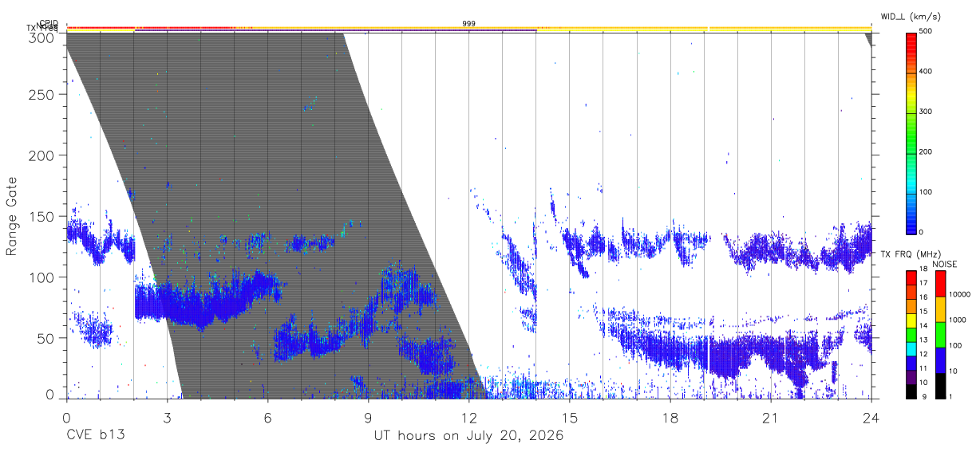This screenshot has height=452, width=980.
Task: Click the "UT hours on July 20, 2026" label
Action: [468, 436]
